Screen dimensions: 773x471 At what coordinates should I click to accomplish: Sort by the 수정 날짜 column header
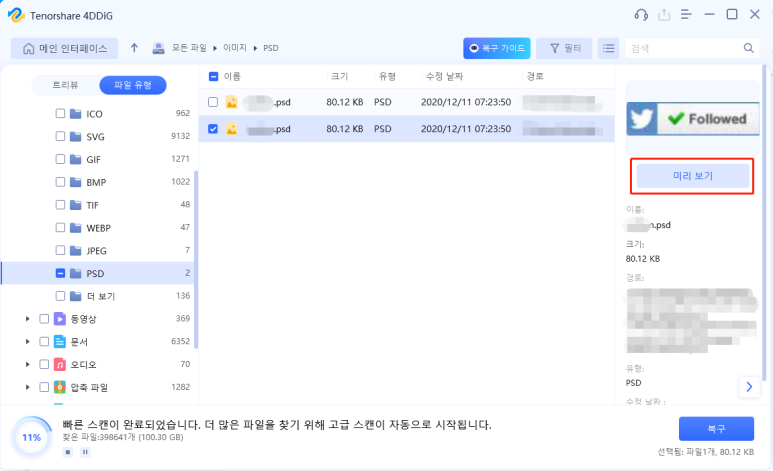tap(444, 76)
